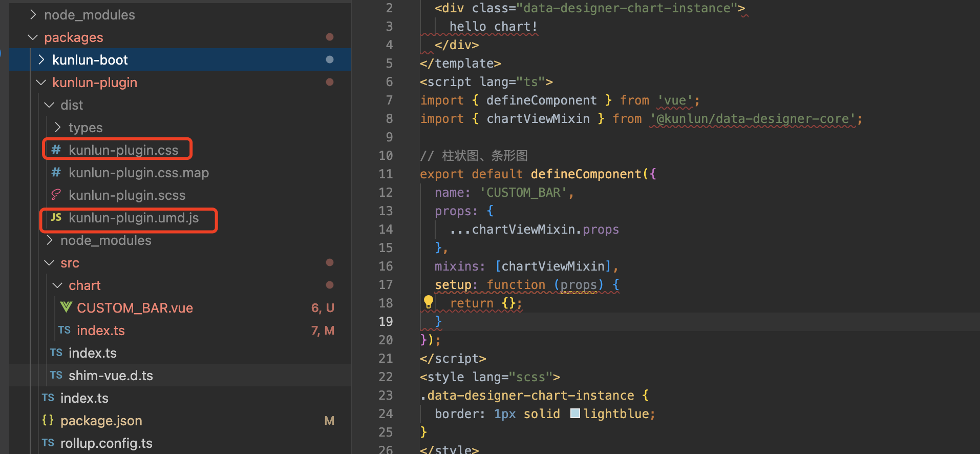980x454 pixels.
Task: Open kunlun-plugin.scss file
Action: [x=127, y=195]
